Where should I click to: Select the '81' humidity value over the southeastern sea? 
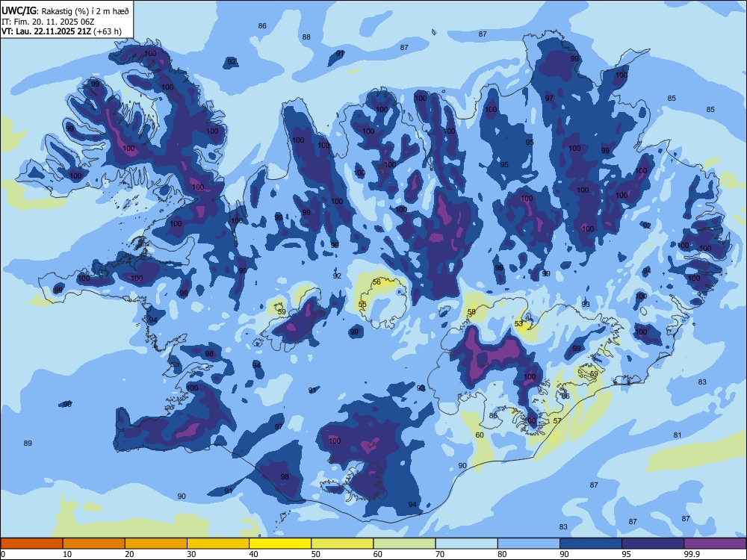coord(678,435)
